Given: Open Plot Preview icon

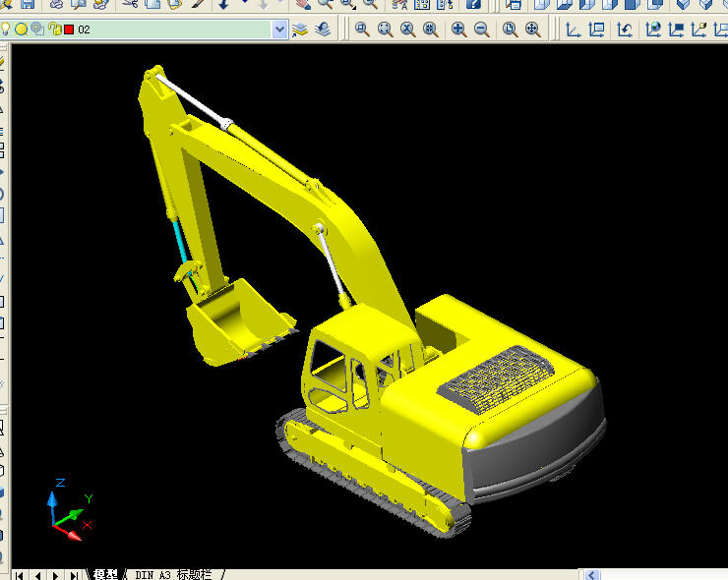Looking at the screenshot, I should 79,4.
